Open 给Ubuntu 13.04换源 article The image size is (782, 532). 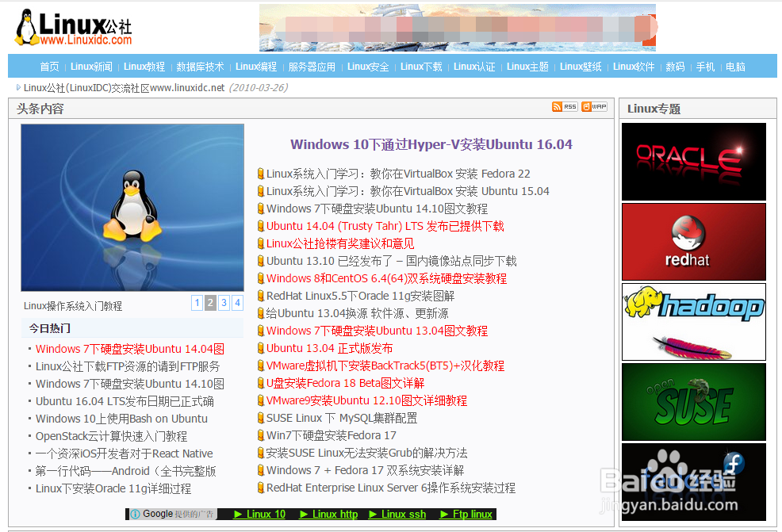click(x=357, y=313)
